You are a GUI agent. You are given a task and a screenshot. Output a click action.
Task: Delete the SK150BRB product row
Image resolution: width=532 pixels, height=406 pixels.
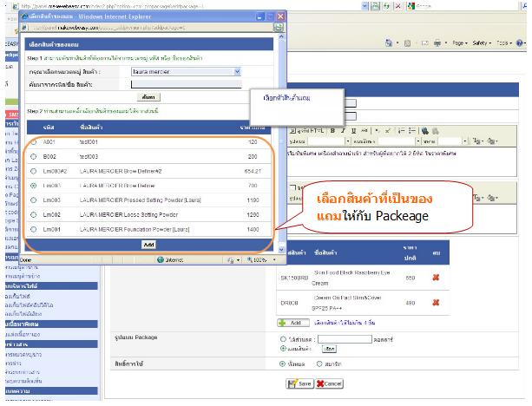[x=436, y=278]
